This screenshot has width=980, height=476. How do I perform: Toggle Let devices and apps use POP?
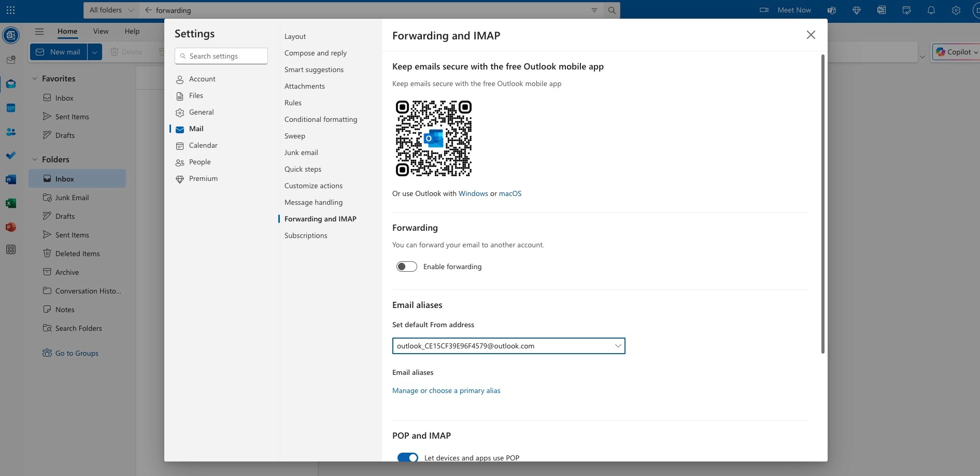[x=408, y=458]
